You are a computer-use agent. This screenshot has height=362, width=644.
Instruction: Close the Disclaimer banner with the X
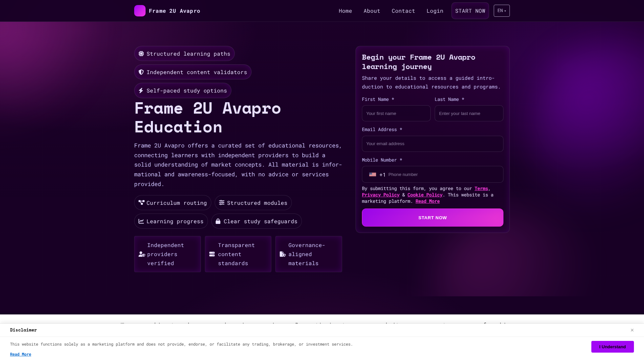632,330
